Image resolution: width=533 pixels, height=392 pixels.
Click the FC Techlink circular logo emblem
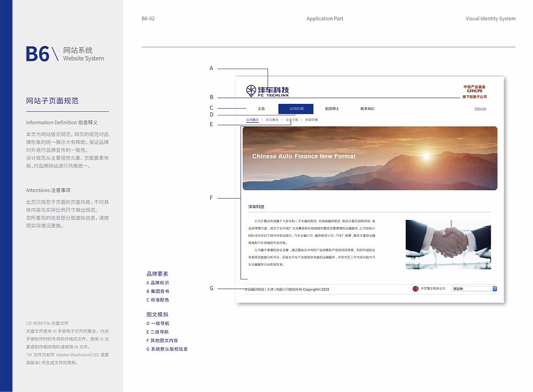250,90
